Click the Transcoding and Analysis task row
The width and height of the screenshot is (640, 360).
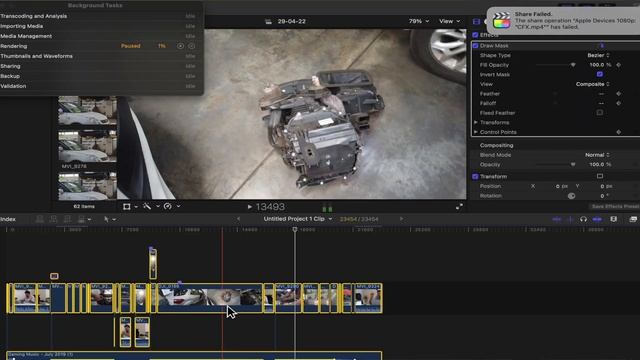98,16
